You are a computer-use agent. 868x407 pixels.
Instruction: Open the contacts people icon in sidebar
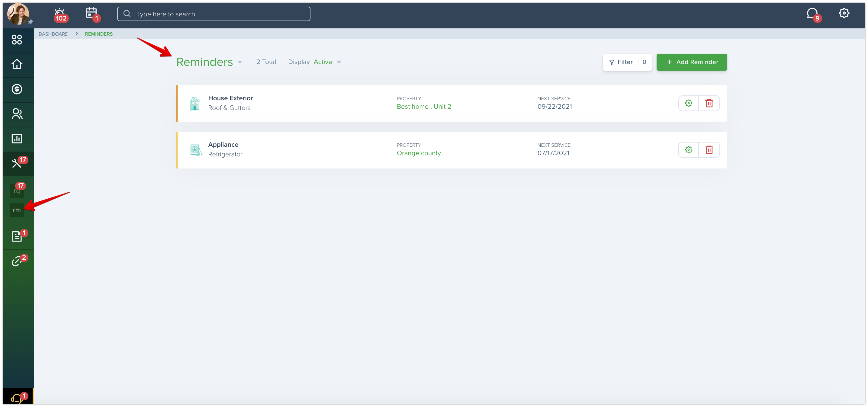(x=17, y=114)
